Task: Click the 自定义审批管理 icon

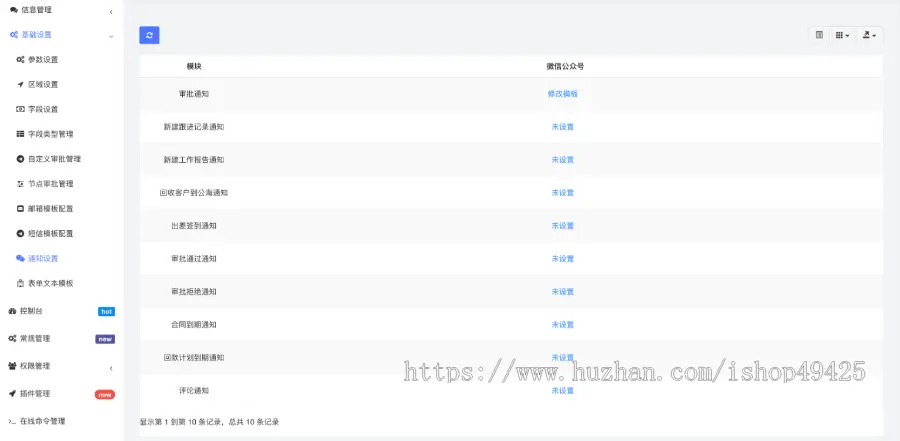Action: [20, 159]
